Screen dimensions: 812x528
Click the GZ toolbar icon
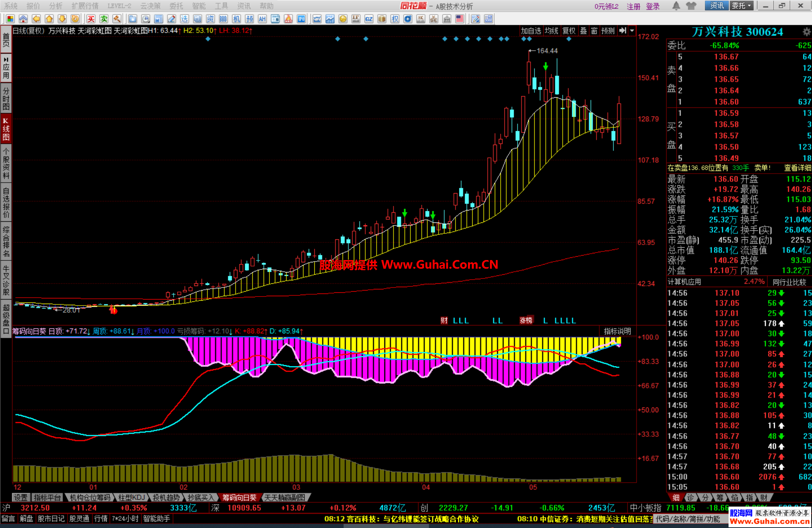369,19
